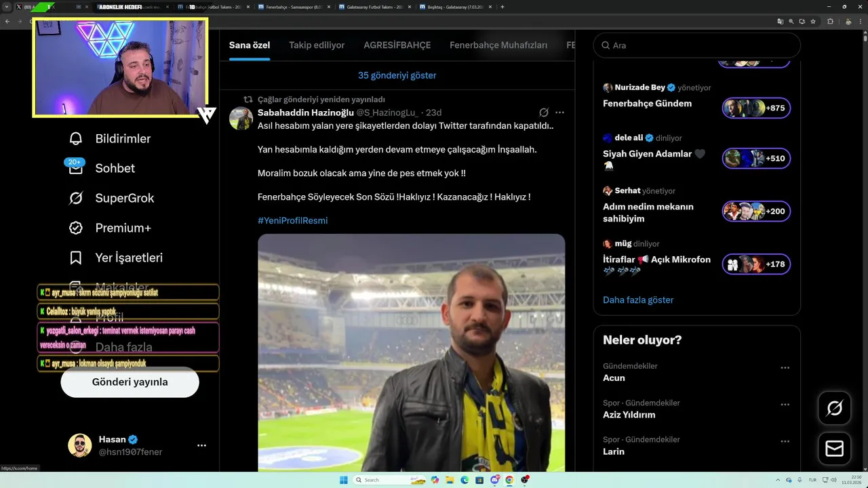The image size is (868, 488).
Task: Click Gönderi yayınla button
Action: coord(130,382)
